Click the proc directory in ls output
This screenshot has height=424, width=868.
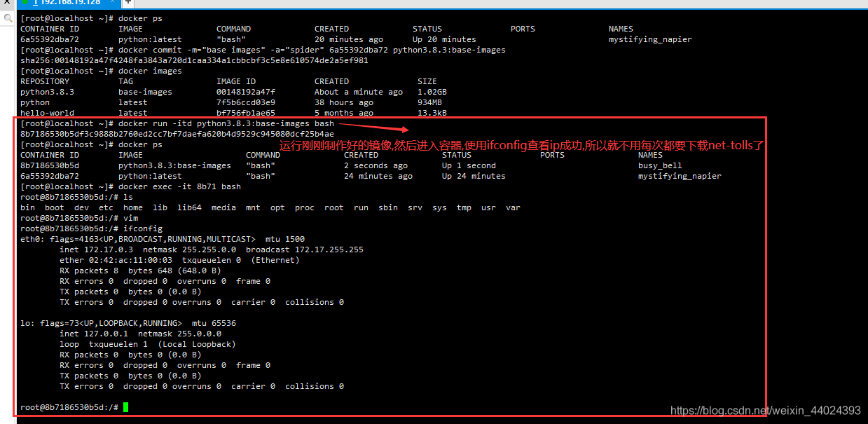(304, 207)
